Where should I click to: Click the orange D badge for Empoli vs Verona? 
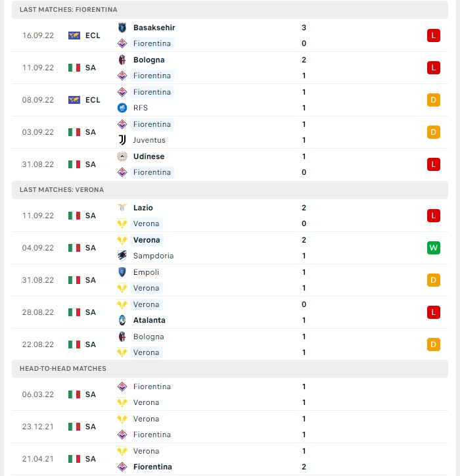[433, 280]
